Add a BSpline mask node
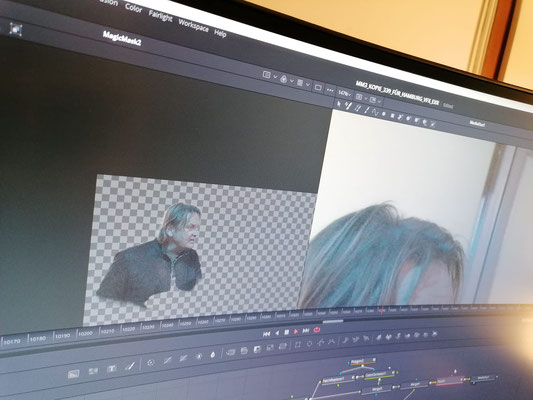Viewport: 533px width, 400px height. (x=331, y=342)
